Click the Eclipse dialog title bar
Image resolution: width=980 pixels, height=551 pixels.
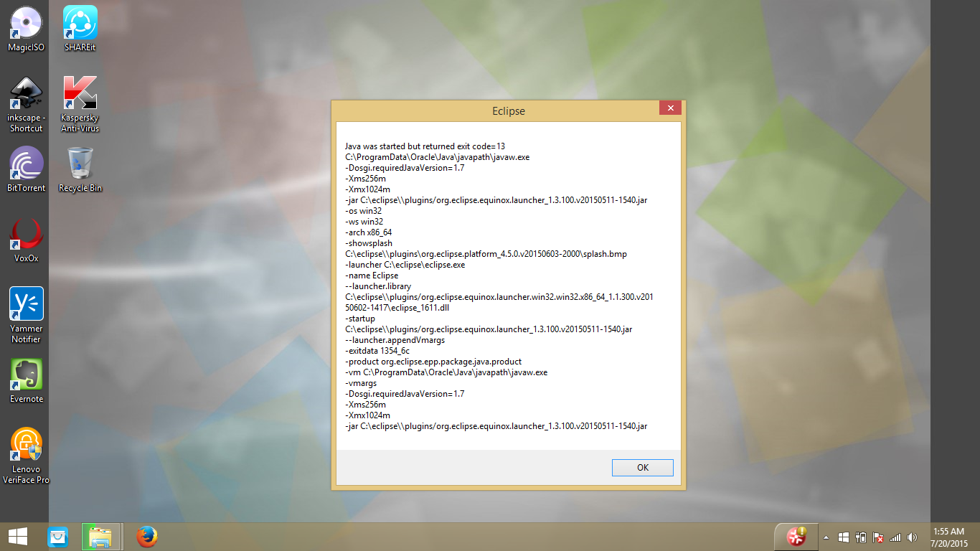(508, 110)
